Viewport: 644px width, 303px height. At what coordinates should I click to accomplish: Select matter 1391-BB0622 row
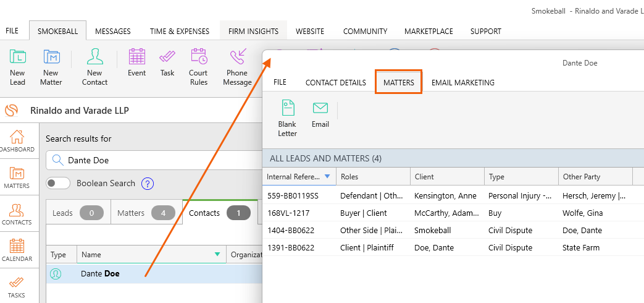453,247
